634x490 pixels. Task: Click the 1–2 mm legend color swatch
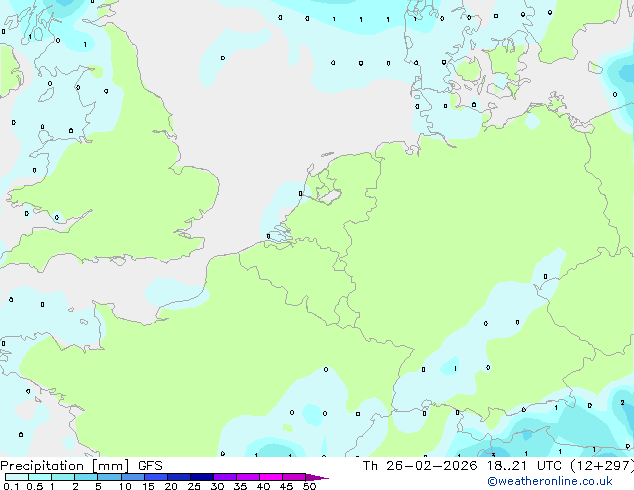pyautogui.click(x=63, y=477)
